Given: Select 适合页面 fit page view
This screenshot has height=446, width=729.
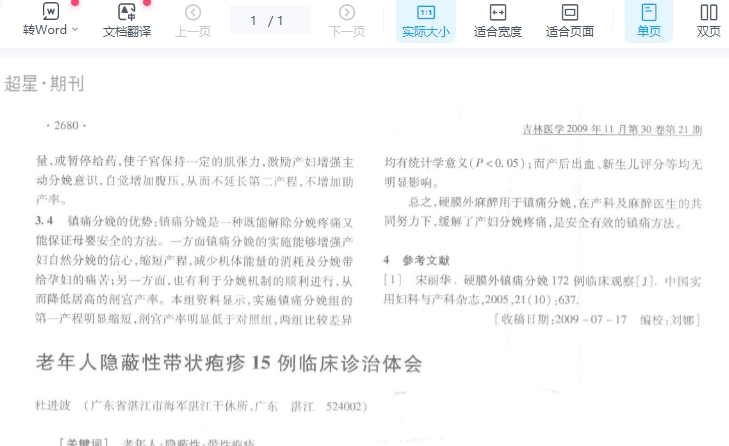Looking at the screenshot, I should point(570,20).
